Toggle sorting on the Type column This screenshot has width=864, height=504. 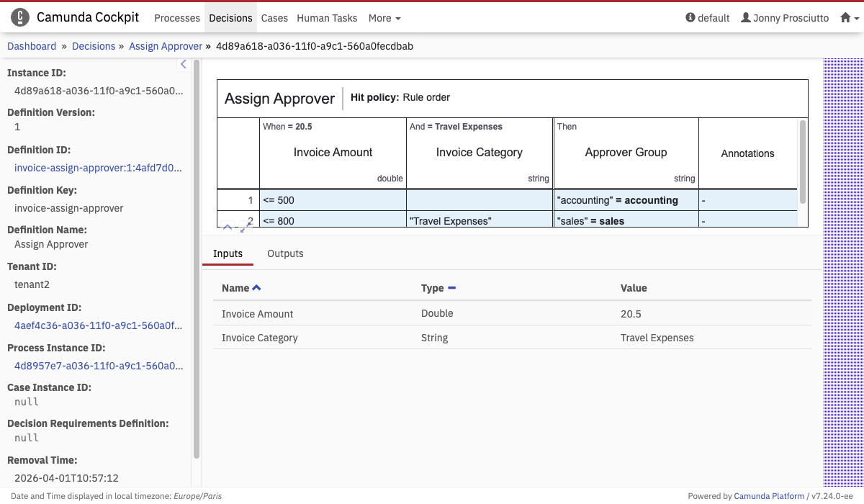click(451, 288)
